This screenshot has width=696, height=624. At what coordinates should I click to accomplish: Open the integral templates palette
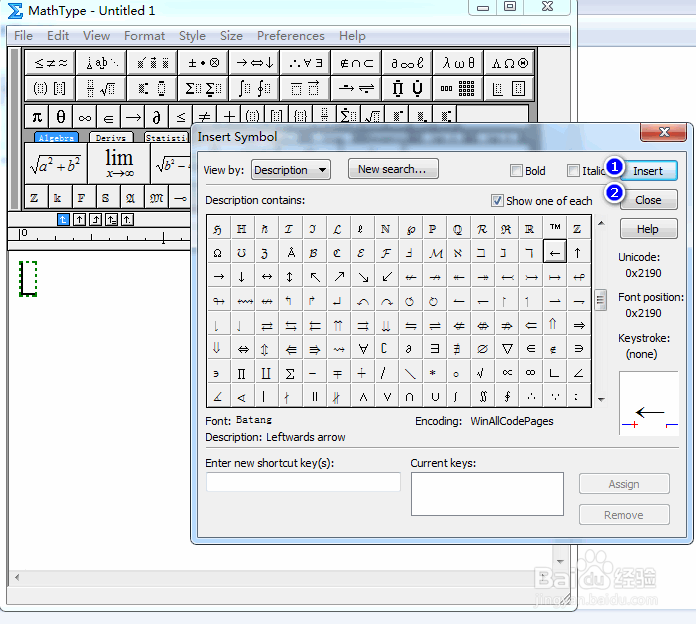254,88
